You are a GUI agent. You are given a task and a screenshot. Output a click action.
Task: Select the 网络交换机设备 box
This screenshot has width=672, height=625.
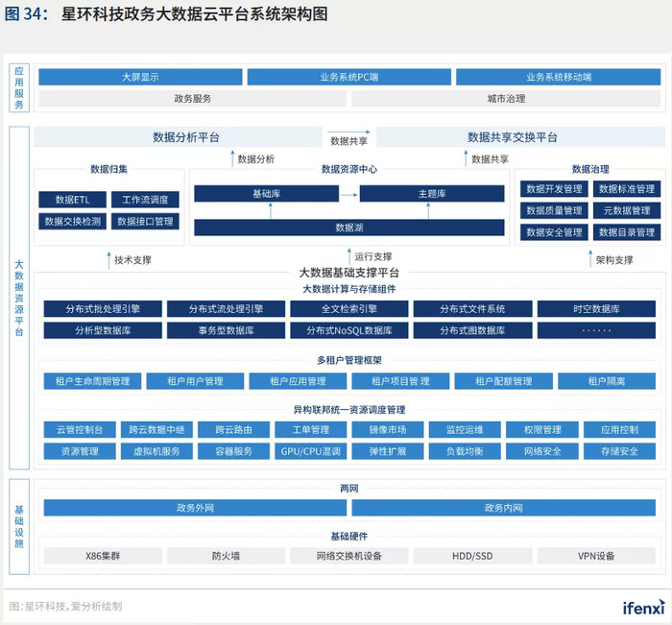(x=349, y=556)
